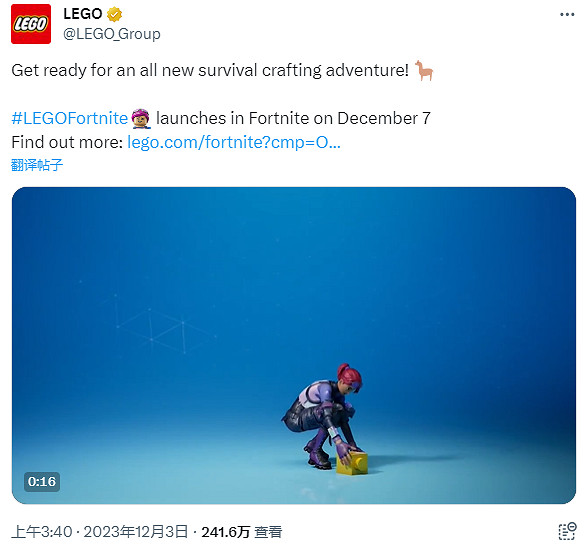Click the 0:16 video duration badge
Viewport: 588px width, 545px height.
tap(42, 482)
